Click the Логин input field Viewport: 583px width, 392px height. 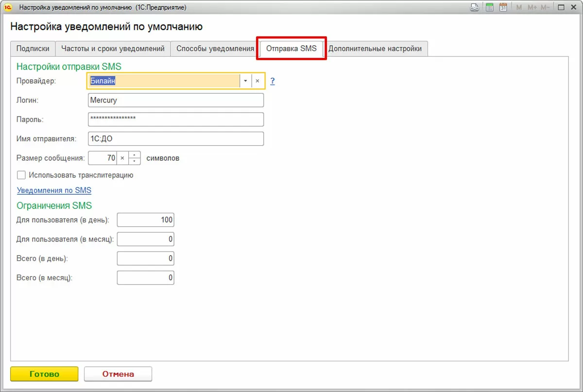pos(176,100)
